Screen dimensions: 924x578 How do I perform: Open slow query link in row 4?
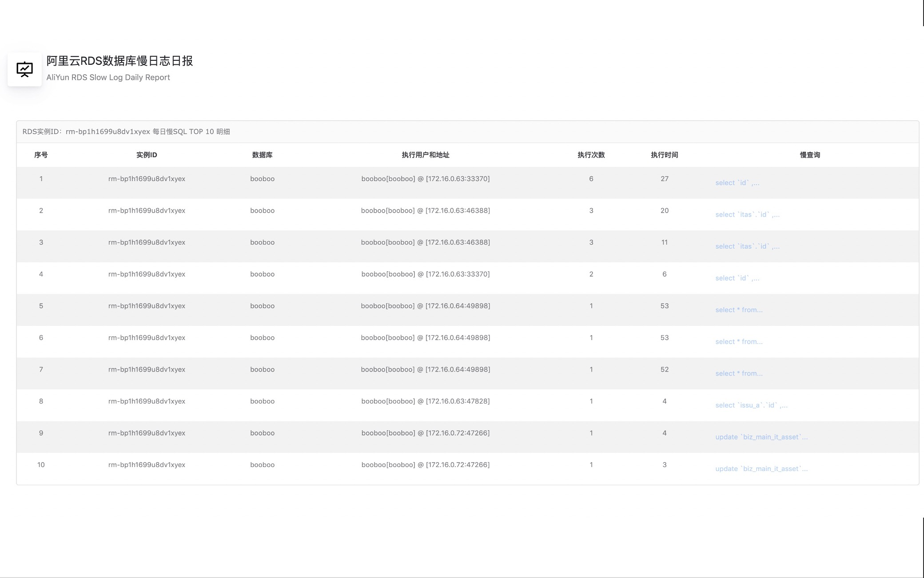737,278
